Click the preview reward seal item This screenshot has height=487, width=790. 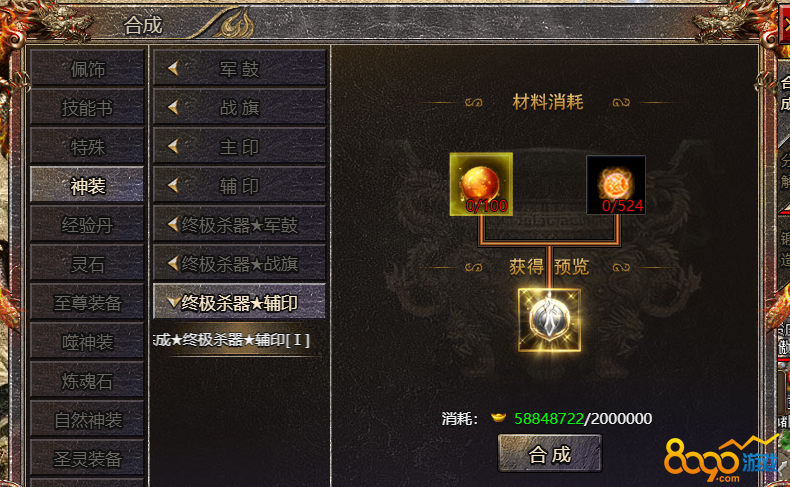tap(549, 320)
